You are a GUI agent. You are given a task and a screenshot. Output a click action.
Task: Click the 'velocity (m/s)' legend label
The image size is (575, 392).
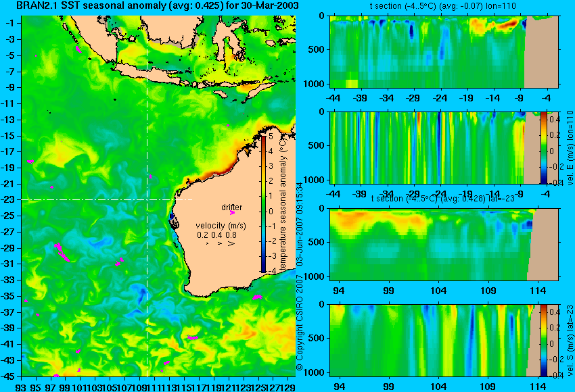click(221, 226)
